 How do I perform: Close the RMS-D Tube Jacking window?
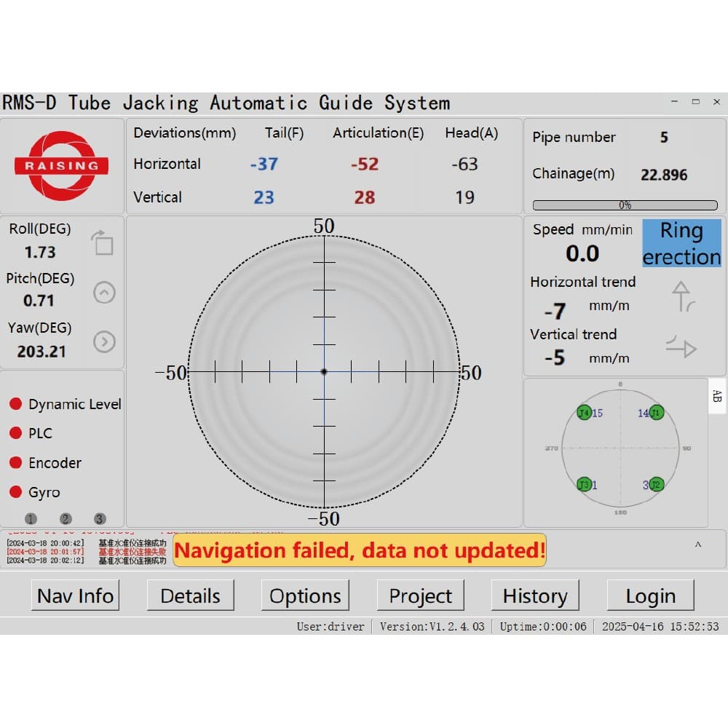716,101
